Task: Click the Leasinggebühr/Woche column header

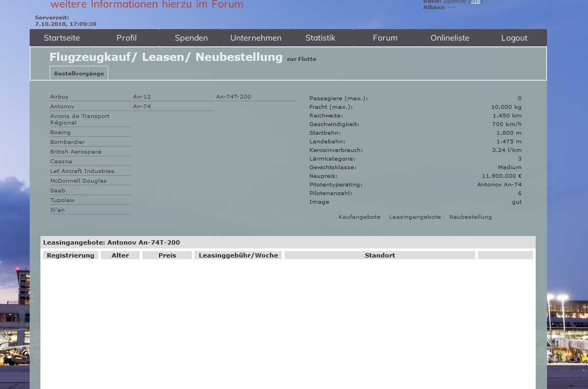Action: point(239,255)
